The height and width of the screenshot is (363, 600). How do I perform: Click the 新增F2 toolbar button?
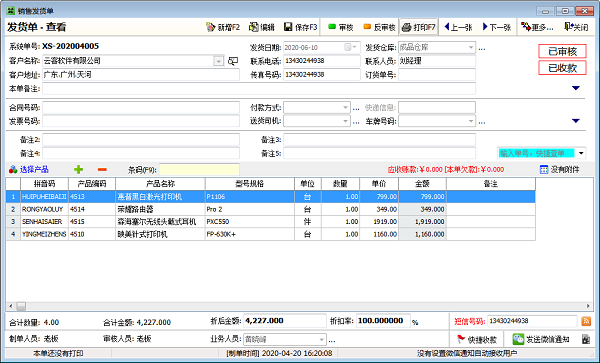223,27
